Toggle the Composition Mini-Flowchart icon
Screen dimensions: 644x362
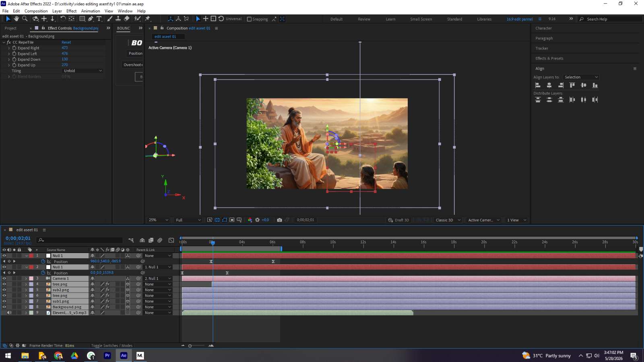coord(131,240)
